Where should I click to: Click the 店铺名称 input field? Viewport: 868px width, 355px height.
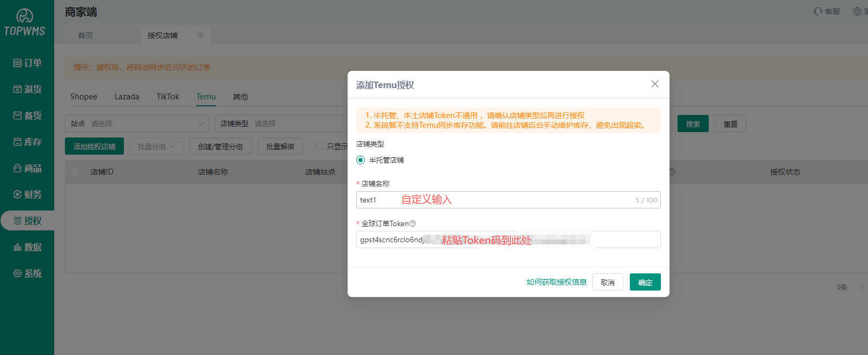point(509,200)
